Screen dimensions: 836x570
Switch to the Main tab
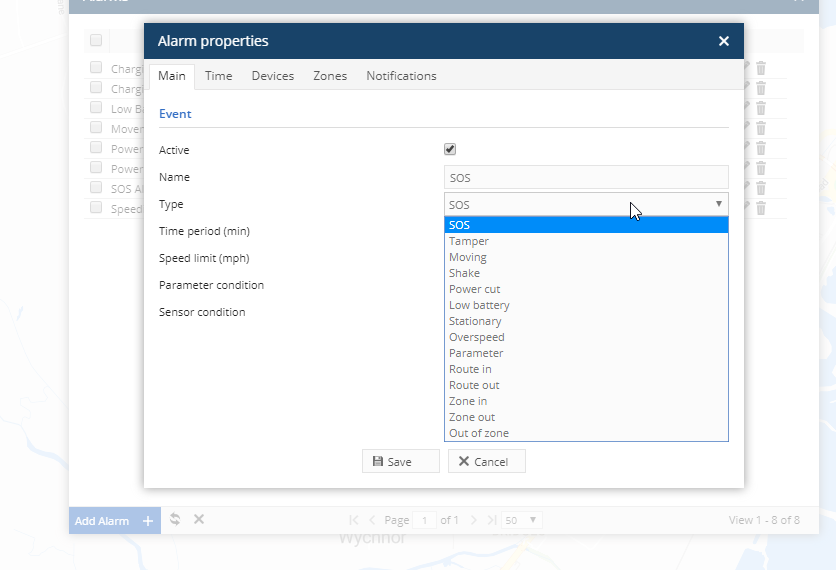(x=172, y=76)
